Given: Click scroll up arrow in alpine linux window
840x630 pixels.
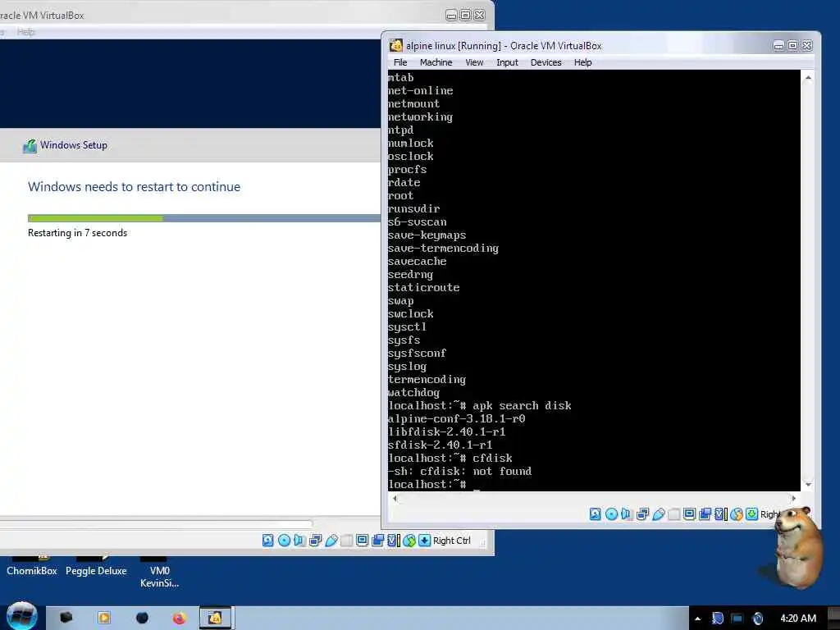Looking at the screenshot, I should [808, 78].
